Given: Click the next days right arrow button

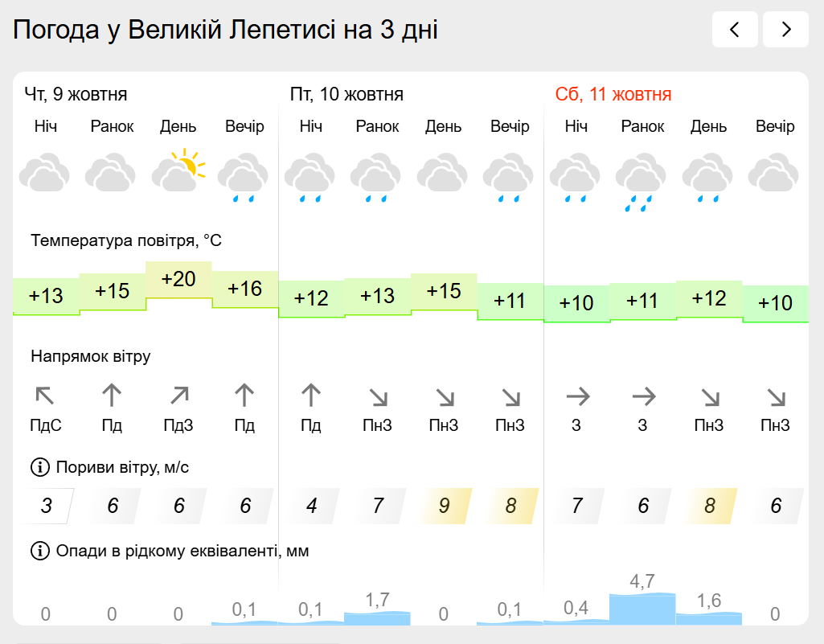Looking at the screenshot, I should click(785, 30).
